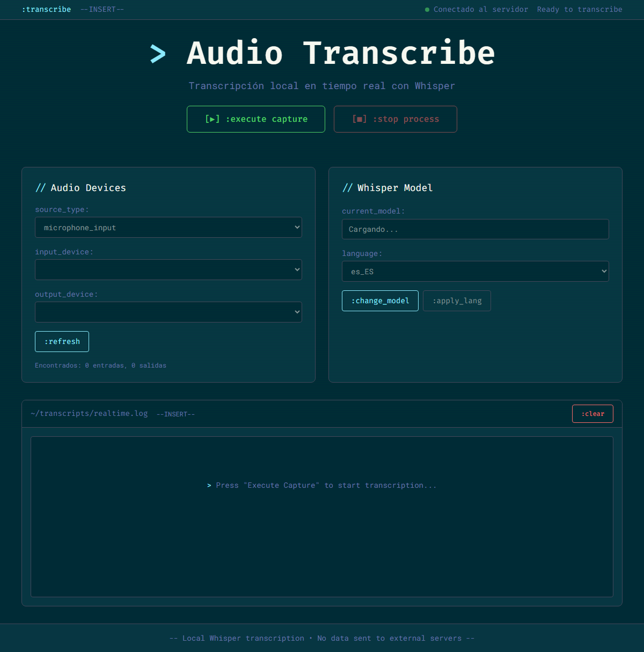This screenshot has width=644, height=652.
Task: Click the --INSERT-- indicator beside realtime.log
Action: [x=175, y=414]
